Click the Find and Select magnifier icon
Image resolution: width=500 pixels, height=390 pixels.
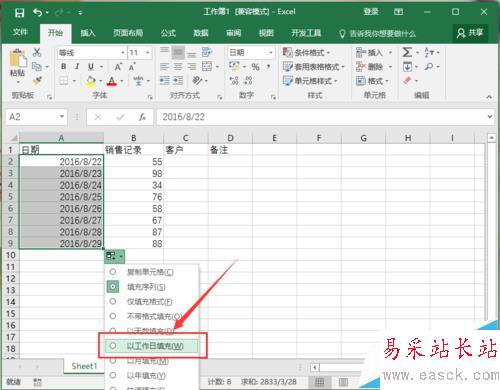click(429, 66)
